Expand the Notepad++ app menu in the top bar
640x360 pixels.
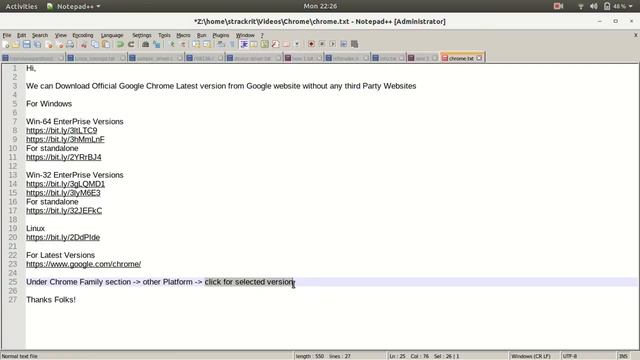tap(73, 6)
